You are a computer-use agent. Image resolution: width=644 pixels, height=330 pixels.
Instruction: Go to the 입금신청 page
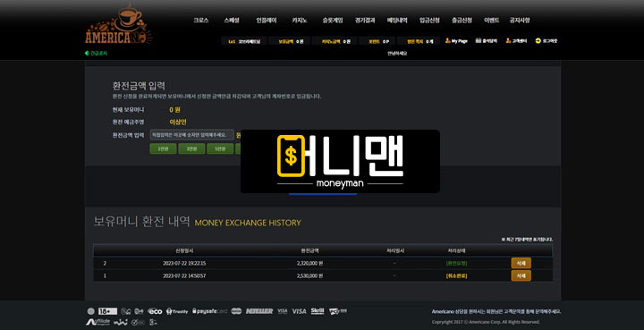click(429, 20)
